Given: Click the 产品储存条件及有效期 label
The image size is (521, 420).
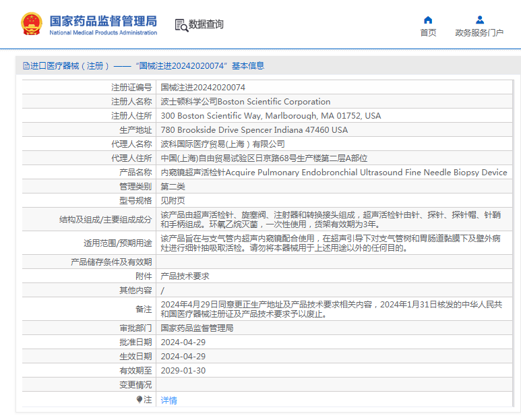Looking at the screenshot, I should (x=111, y=262).
